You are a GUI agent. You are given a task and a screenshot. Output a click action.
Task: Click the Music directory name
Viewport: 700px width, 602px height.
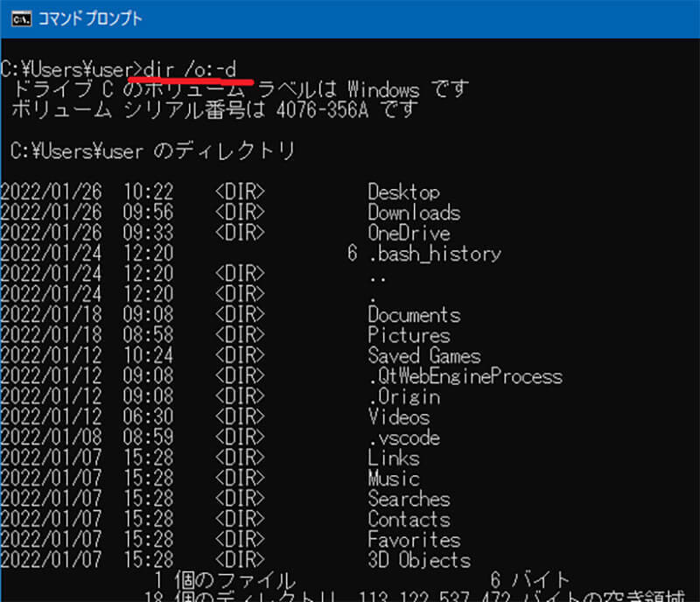393,479
